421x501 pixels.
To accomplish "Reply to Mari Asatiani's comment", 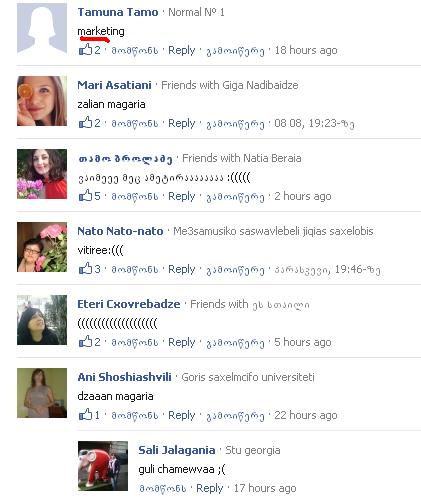I will [182, 123].
